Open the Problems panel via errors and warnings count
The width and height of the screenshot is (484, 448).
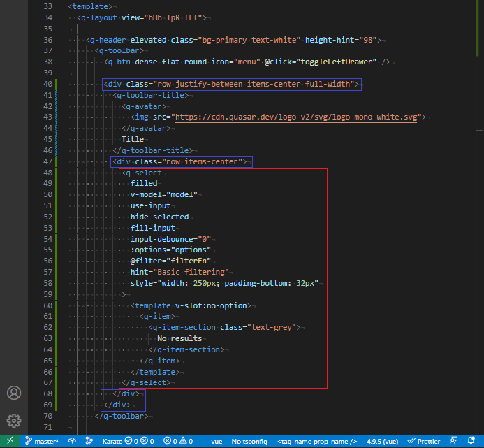(178, 441)
